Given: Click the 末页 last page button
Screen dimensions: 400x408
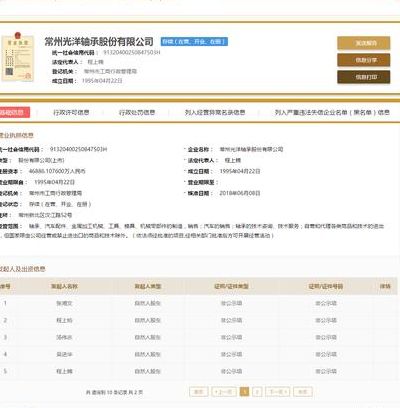Looking at the screenshot, I should point(303,392).
